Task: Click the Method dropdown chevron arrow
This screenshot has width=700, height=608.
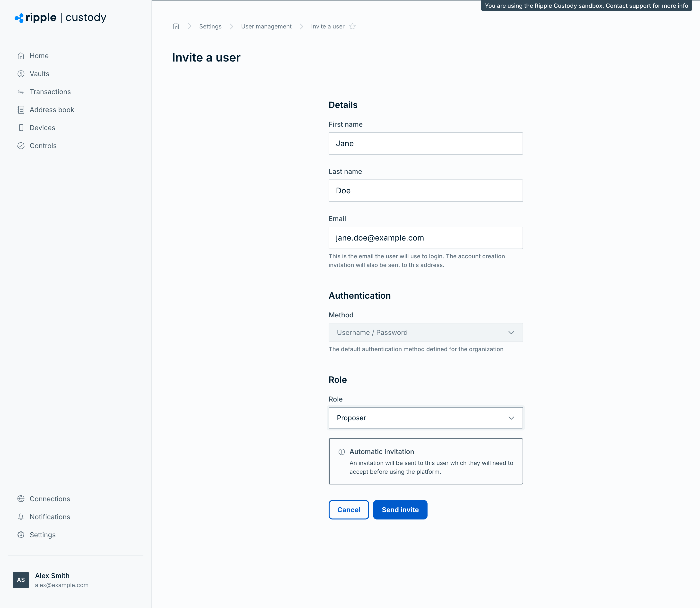Action: click(x=511, y=332)
